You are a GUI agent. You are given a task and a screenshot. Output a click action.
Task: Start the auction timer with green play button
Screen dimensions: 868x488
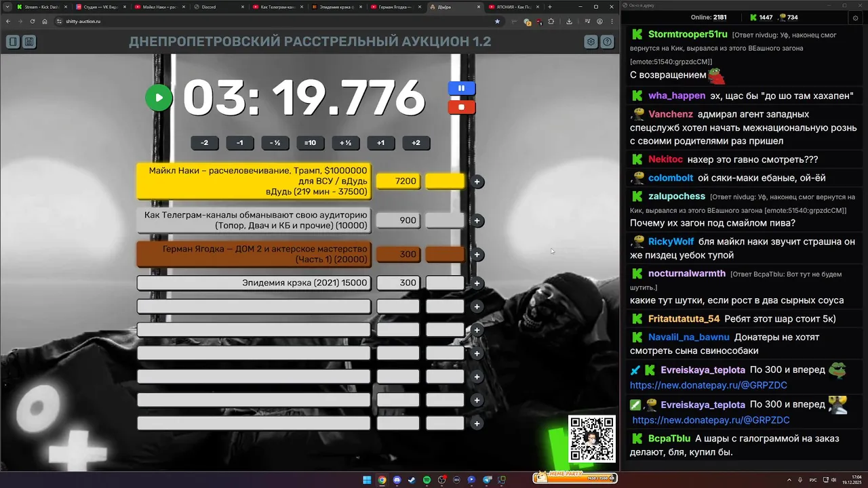159,98
